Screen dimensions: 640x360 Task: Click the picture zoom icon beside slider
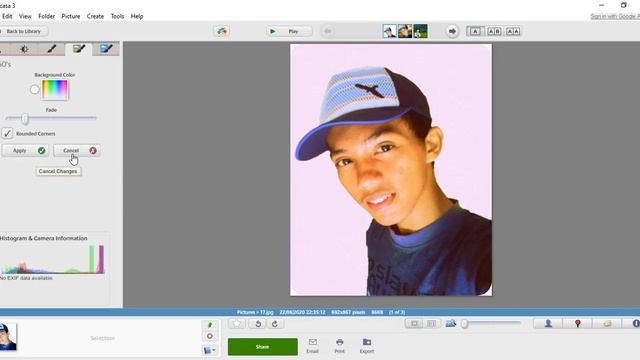pyautogui.click(x=451, y=324)
